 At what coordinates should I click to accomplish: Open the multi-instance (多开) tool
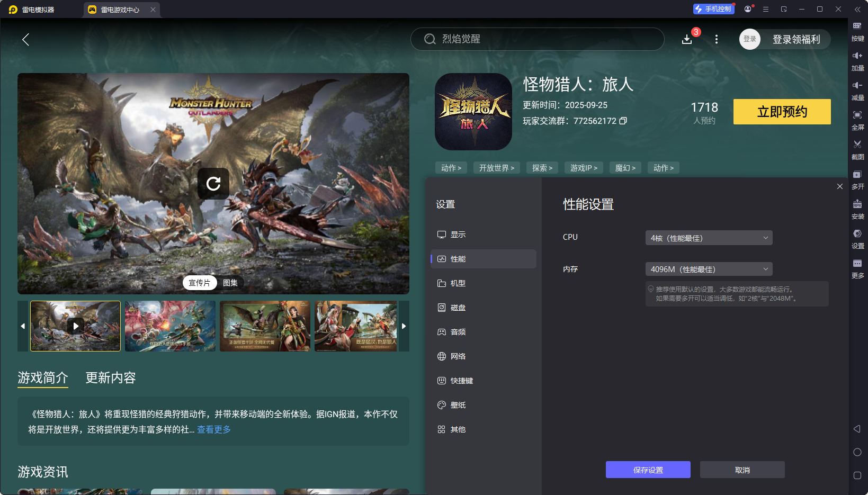pos(857,175)
